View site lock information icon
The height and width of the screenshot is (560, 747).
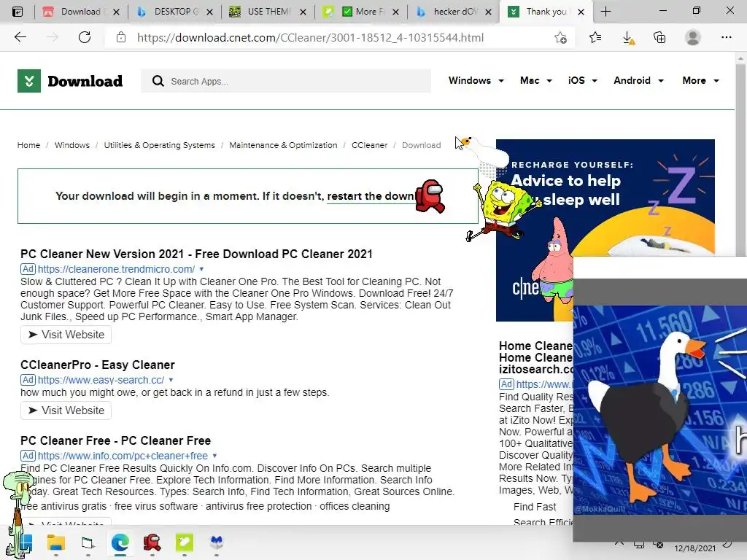pos(121,37)
